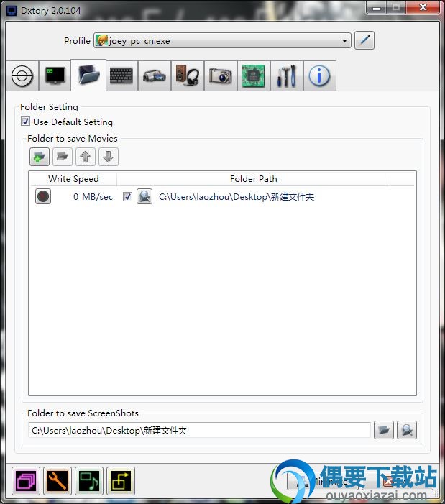Click the remove folder icon
Screen dimensions: 445x504
click(x=63, y=157)
